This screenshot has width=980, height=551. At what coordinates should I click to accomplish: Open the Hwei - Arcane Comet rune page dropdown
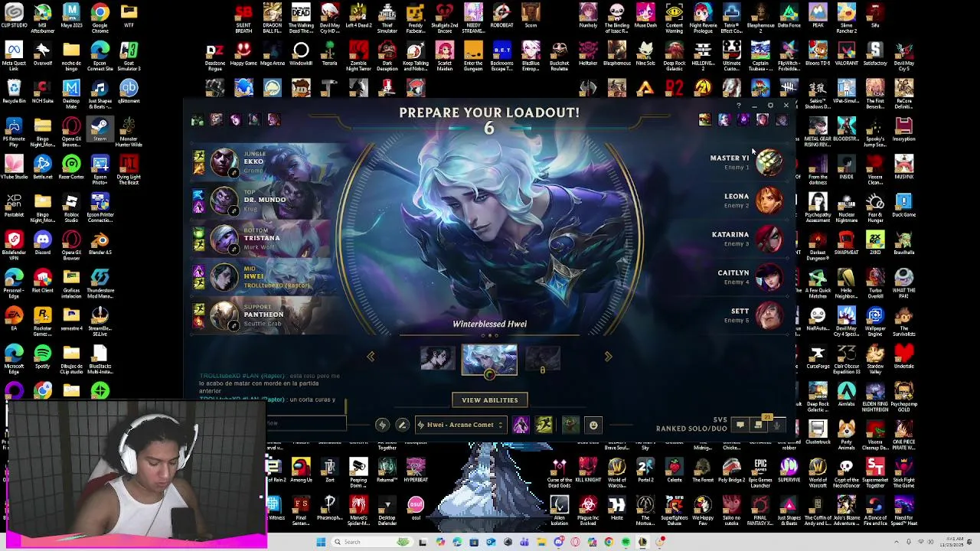pos(460,425)
